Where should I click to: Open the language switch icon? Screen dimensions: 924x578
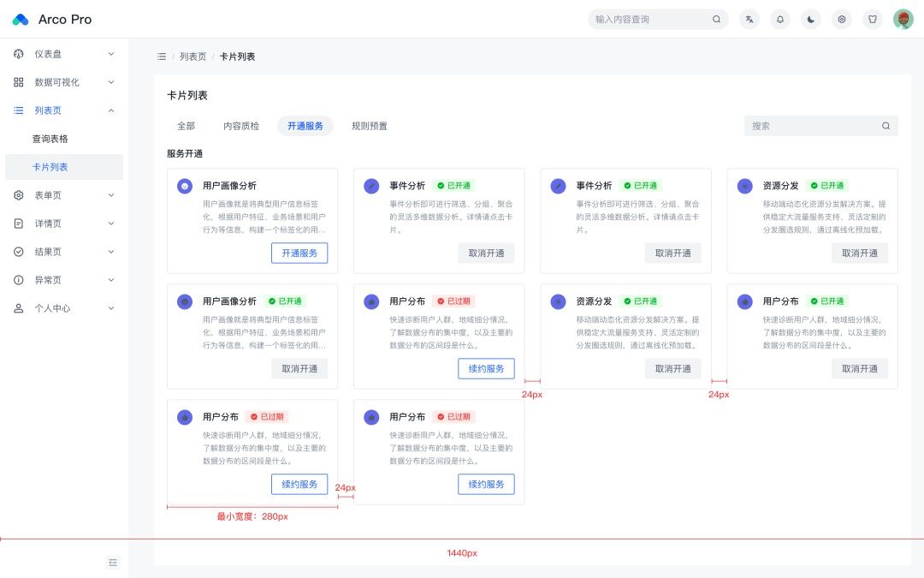pyautogui.click(x=749, y=20)
